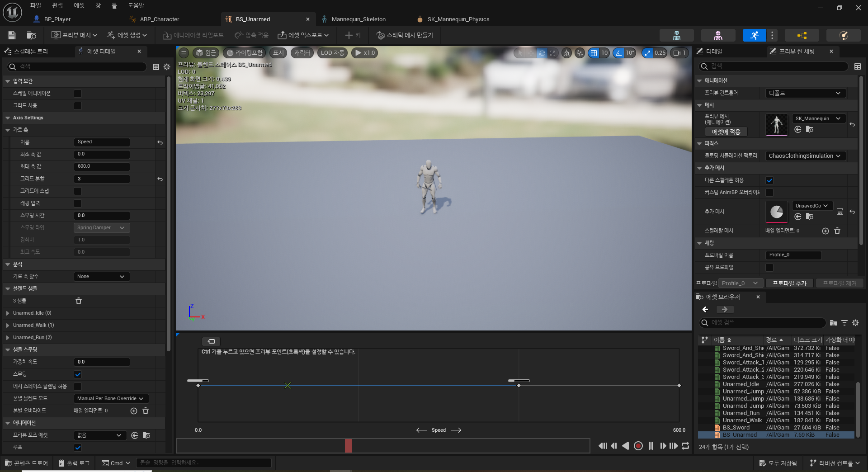Click the browse to asset toolbar icon
Image resolution: width=868 pixels, height=472 pixels.
point(31,35)
